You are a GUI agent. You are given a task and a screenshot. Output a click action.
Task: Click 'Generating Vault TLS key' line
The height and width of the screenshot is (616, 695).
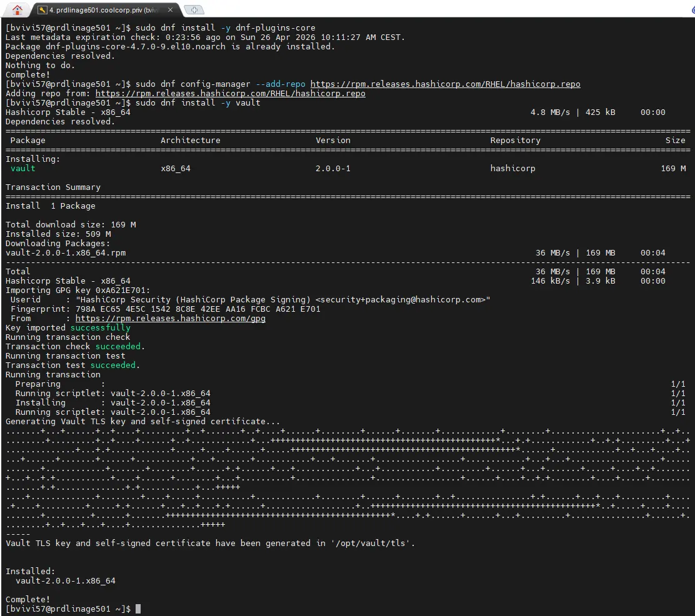pos(142,422)
